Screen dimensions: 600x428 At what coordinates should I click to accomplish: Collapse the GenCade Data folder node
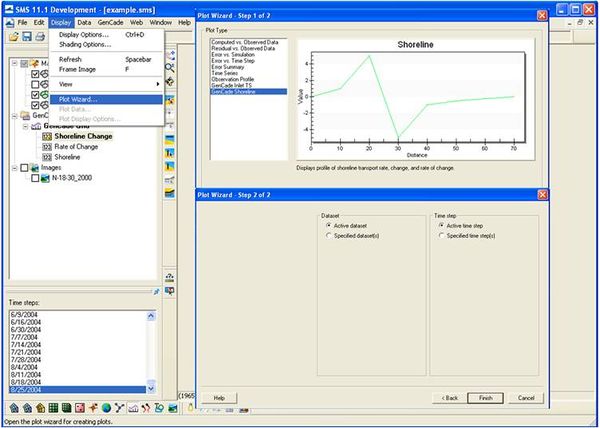click(x=15, y=115)
